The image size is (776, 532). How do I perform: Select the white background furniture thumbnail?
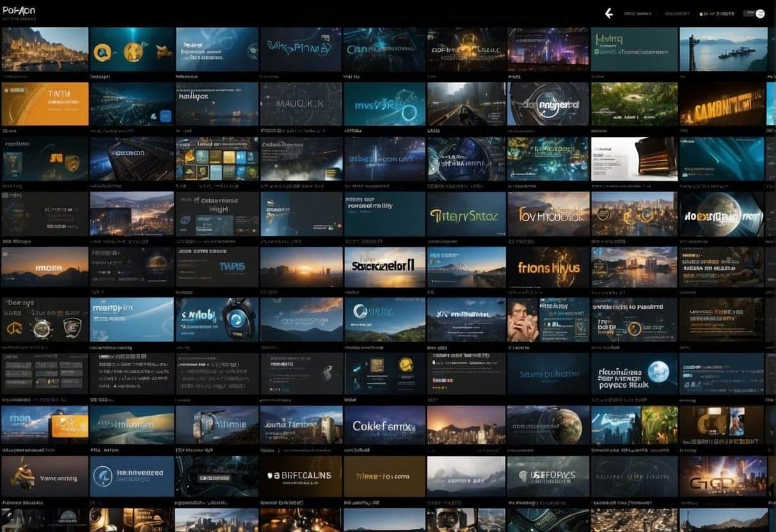pyautogui.click(x=634, y=159)
